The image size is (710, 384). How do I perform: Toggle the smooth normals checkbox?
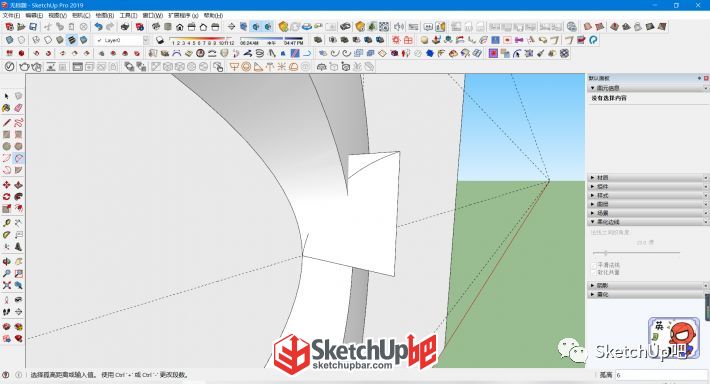(x=594, y=265)
